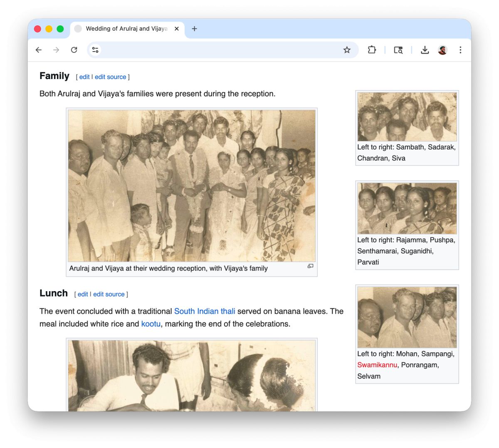Open the Downloads icon in the toolbar
499x448 pixels.
pyautogui.click(x=425, y=50)
